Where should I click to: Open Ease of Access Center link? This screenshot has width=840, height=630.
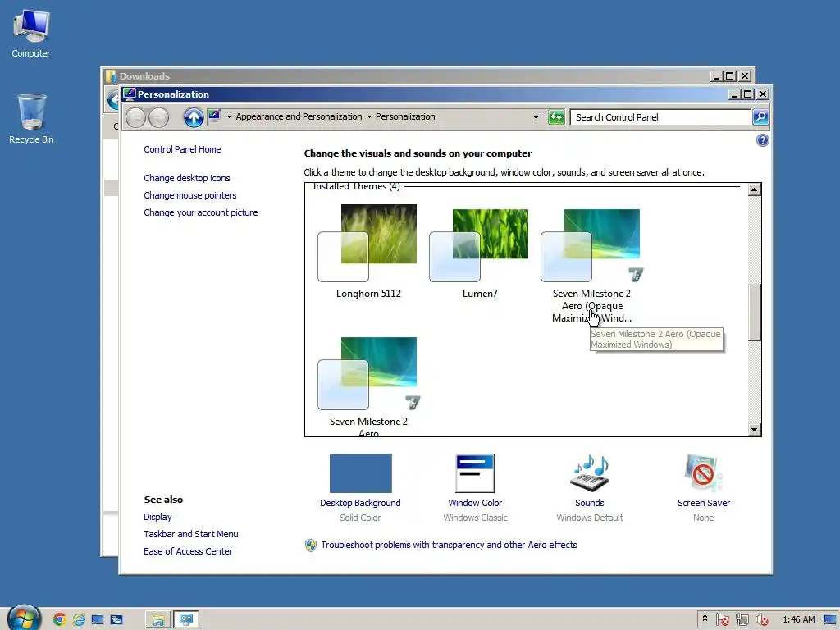click(x=188, y=551)
